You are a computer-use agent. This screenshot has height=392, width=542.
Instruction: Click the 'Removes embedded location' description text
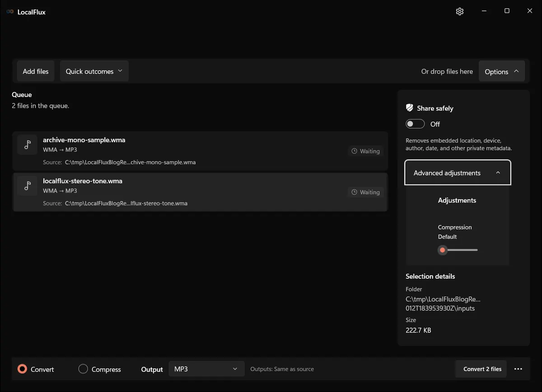459,144
